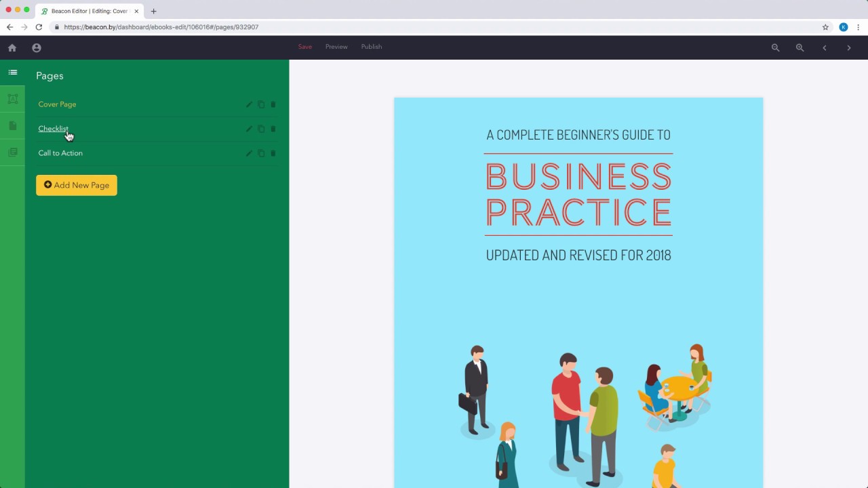Duplicate the Cover Page
Viewport: 868px width, 488px height.
click(261, 104)
